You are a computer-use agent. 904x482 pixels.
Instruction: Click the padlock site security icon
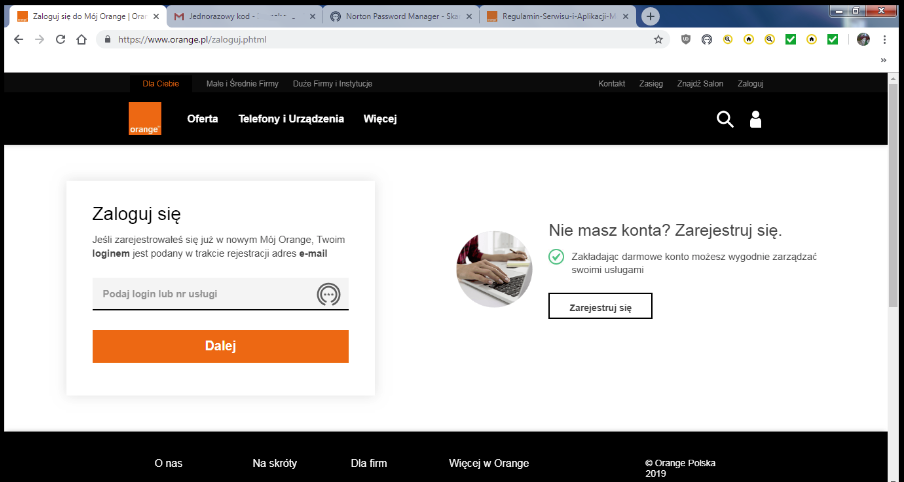coord(107,40)
